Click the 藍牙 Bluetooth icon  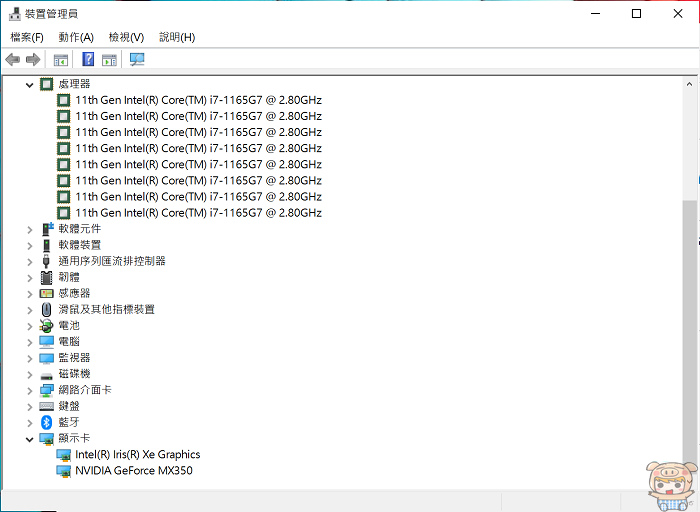46,422
